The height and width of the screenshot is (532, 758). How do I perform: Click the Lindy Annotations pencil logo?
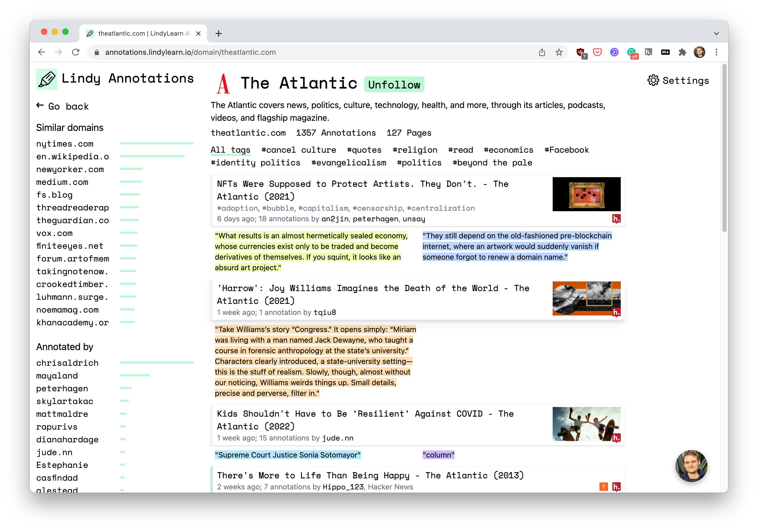point(47,79)
